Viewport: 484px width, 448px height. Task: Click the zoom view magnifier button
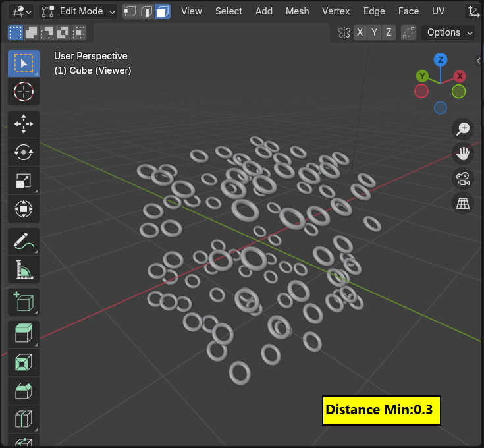(463, 128)
